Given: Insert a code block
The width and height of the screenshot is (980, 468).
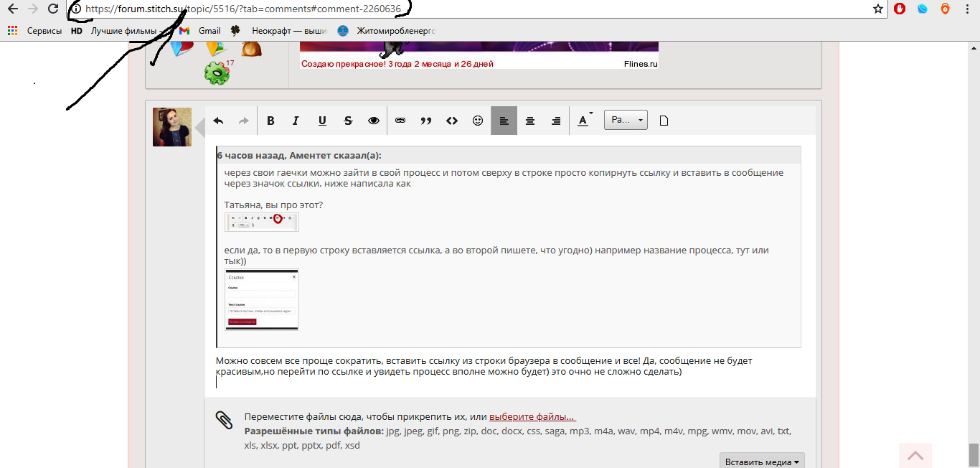Looking at the screenshot, I should [452, 121].
